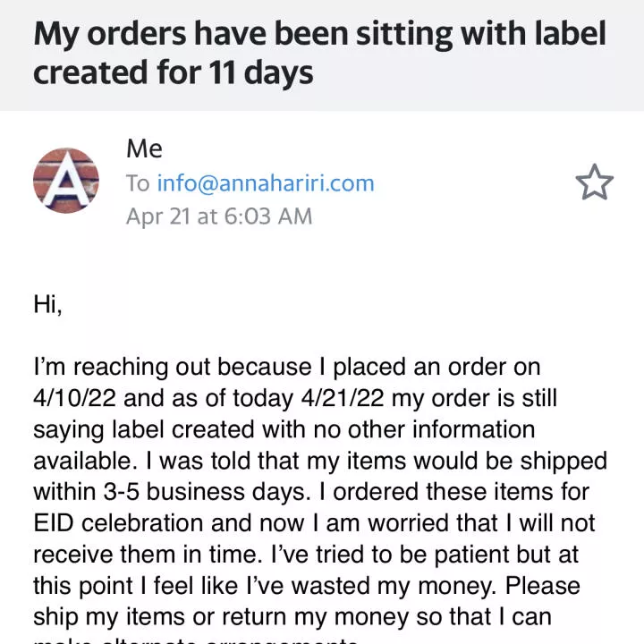Open the sender avatar with letter A
This screenshot has height=644, width=644.
point(65,181)
